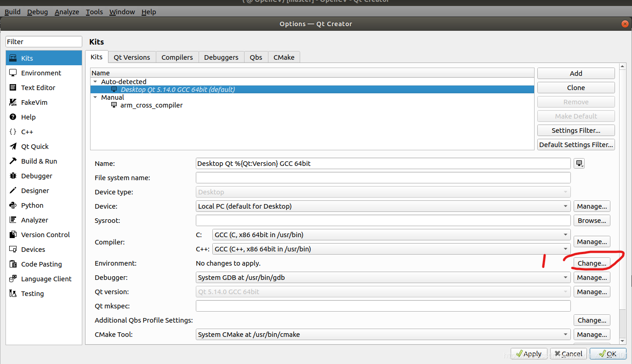This screenshot has height=364, width=632.
Task: Click the kit icon button beside the Name field
Action: pyautogui.click(x=579, y=163)
